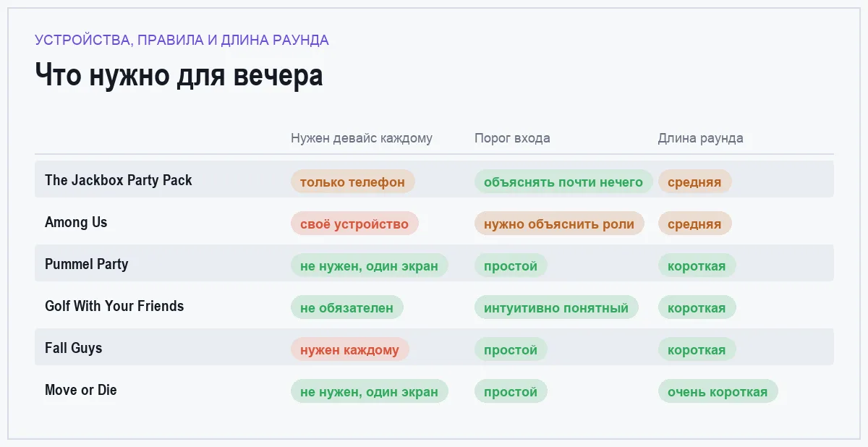This screenshot has height=447, width=868.
Task: Click "средняя" in The Jackbox Party Pack row
Action: pos(694,182)
